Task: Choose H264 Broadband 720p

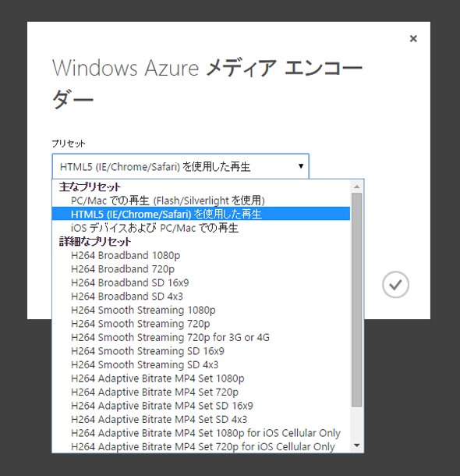Action: tap(200, 269)
